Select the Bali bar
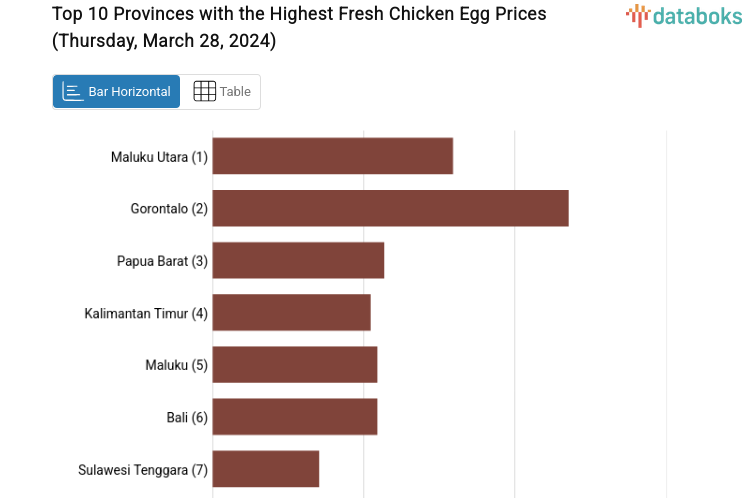The image size is (753, 498). [294, 416]
